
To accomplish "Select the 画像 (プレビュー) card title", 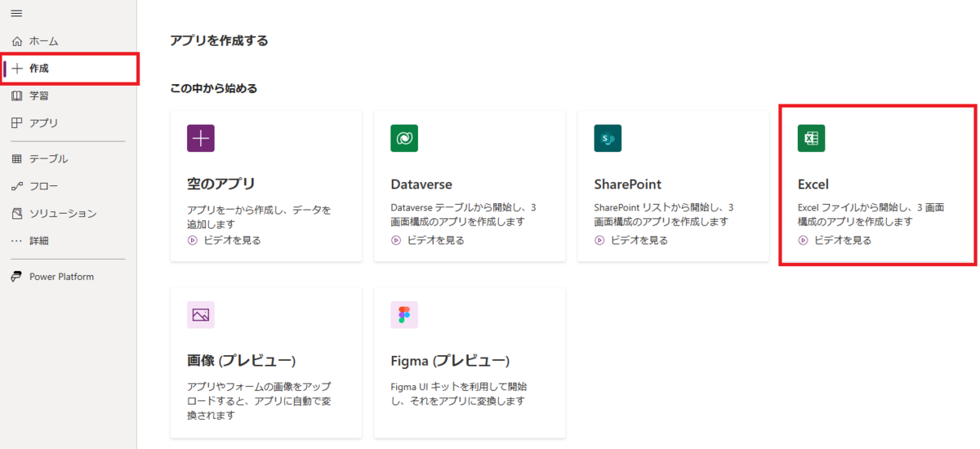I will tap(242, 361).
